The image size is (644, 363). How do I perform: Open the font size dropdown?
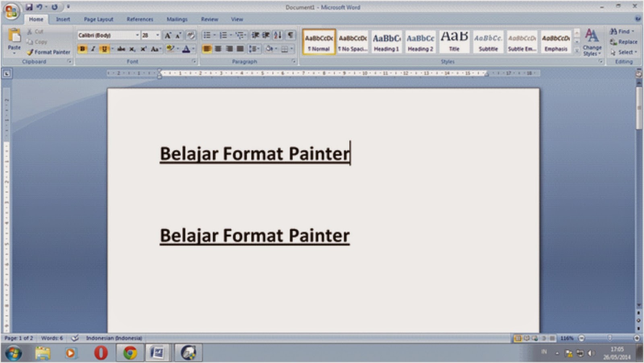click(x=157, y=35)
